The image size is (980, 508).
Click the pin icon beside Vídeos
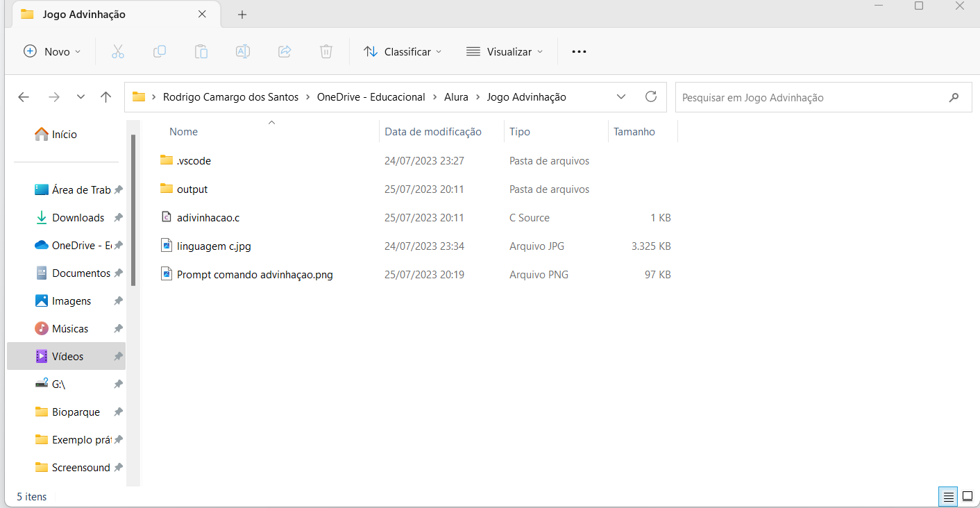(x=119, y=357)
